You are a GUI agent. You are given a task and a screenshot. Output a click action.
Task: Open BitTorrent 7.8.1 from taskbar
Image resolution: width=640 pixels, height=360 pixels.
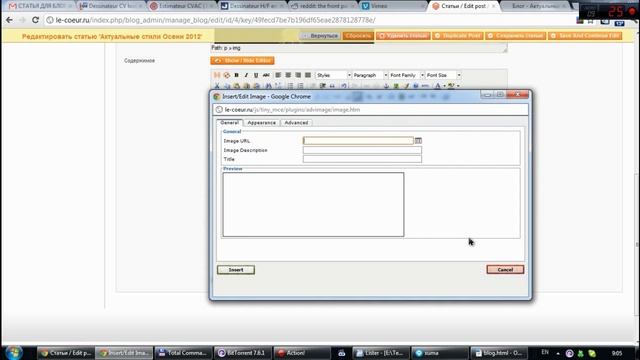click(x=243, y=353)
